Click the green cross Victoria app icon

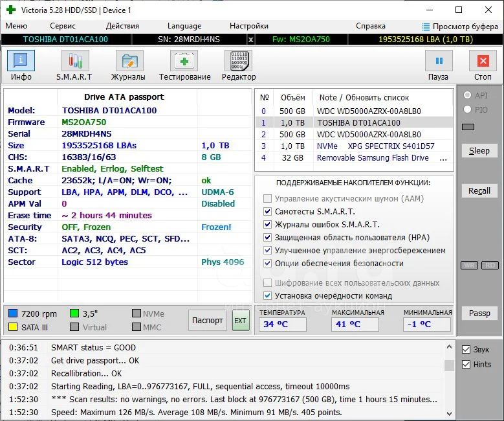[11, 10]
